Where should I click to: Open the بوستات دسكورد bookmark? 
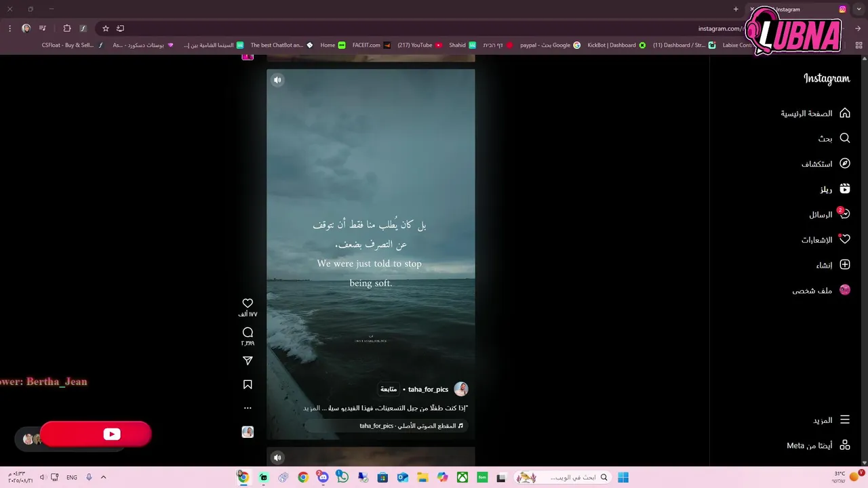143,45
